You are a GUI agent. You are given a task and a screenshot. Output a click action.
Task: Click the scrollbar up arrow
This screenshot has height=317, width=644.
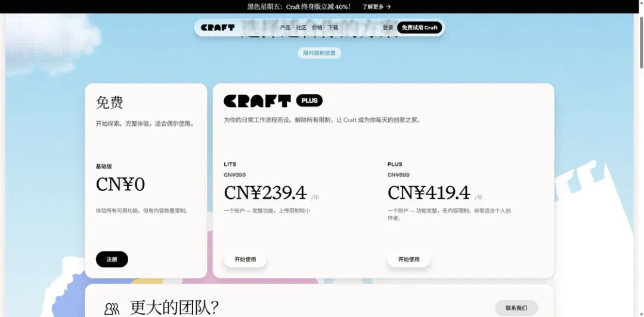coord(641,4)
